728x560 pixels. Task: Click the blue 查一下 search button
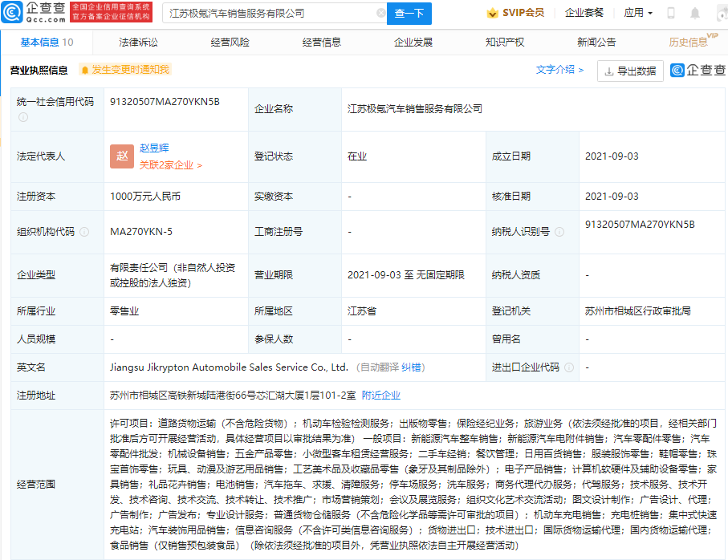(x=411, y=14)
